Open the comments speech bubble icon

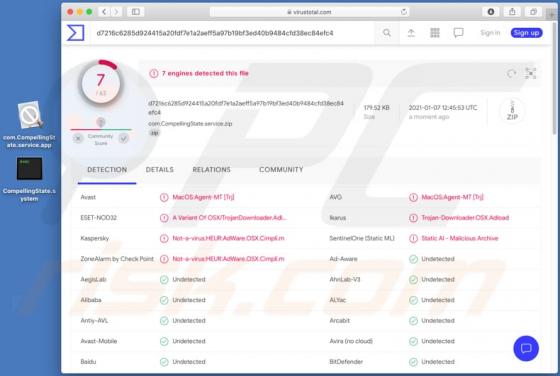(x=459, y=33)
